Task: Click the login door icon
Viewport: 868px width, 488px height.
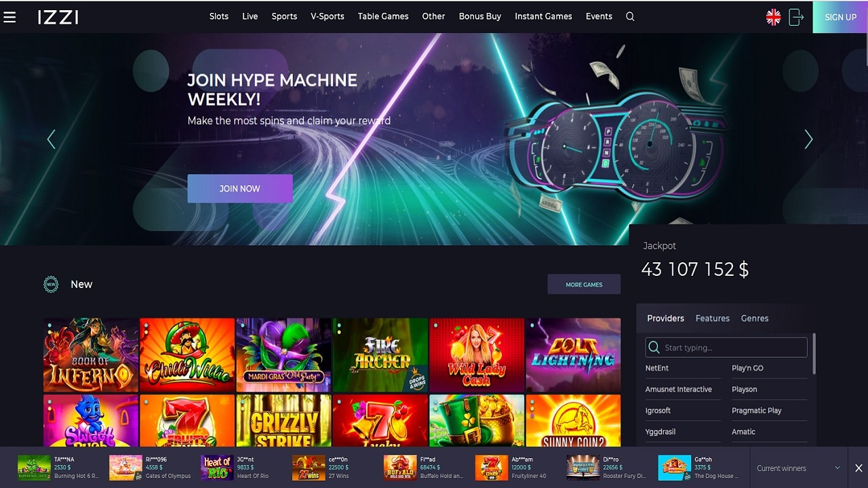Action: (x=796, y=17)
